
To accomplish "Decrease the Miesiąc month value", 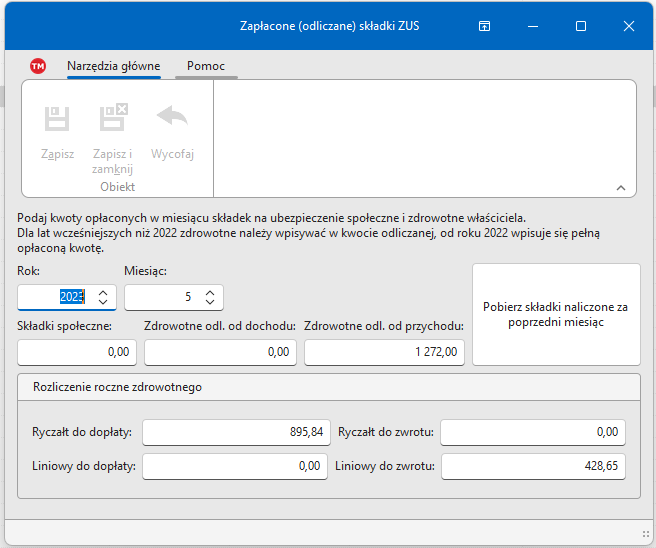I will click(x=209, y=303).
